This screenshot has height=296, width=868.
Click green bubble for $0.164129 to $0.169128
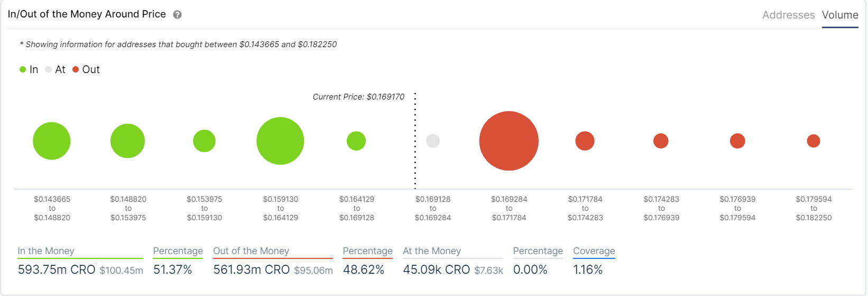[x=356, y=141]
